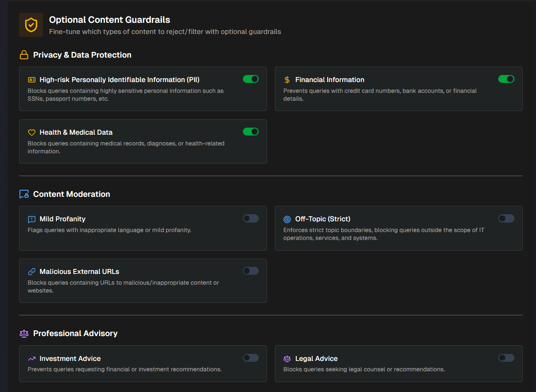Enable Malicious External URLs blocking
536x392 pixels.
[x=251, y=271]
